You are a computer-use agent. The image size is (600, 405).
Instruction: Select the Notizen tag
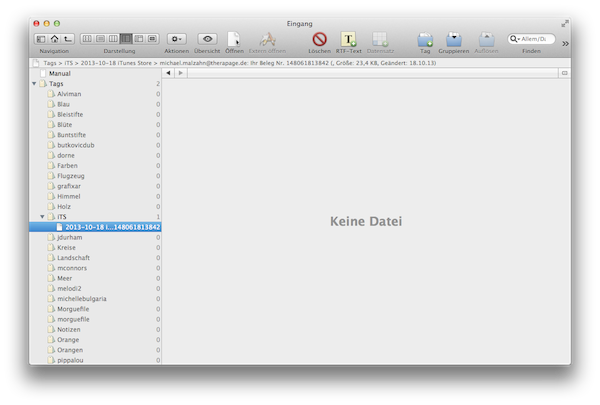click(x=95, y=330)
